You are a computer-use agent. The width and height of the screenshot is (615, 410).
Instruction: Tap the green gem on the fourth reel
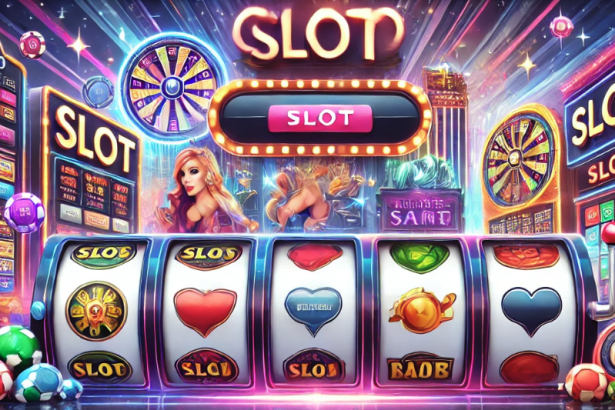tap(420, 257)
